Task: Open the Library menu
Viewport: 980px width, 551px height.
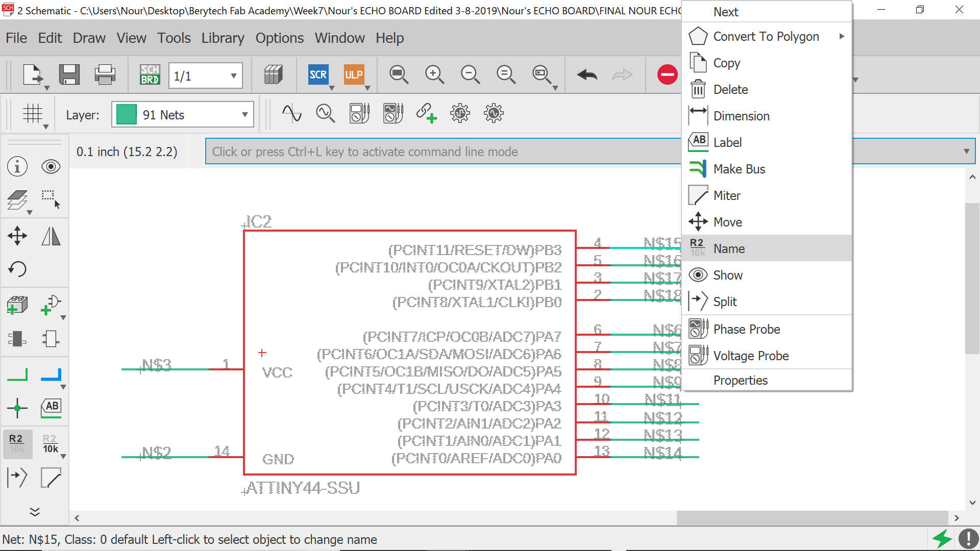Action: click(x=223, y=38)
